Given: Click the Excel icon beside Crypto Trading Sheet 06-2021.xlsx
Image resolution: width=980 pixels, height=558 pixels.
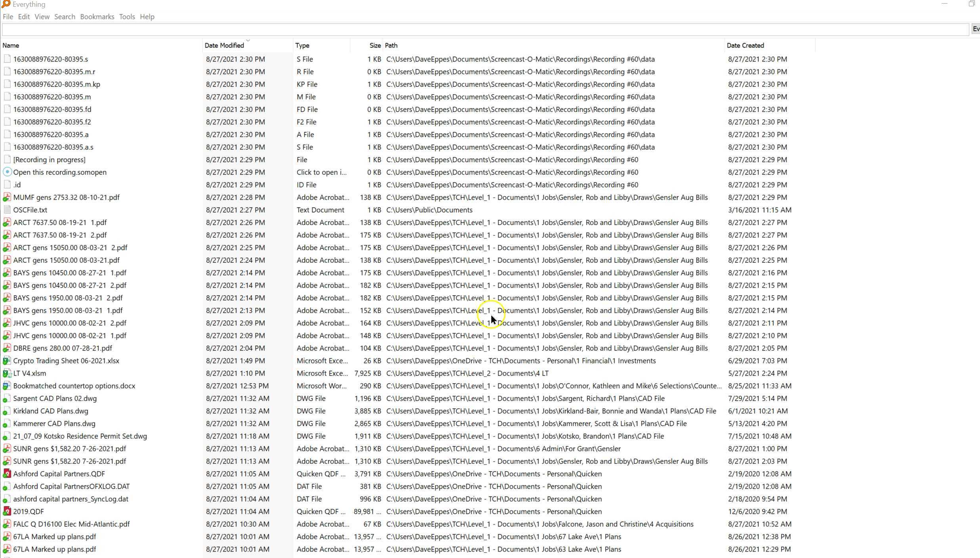Looking at the screenshot, I should point(7,361).
